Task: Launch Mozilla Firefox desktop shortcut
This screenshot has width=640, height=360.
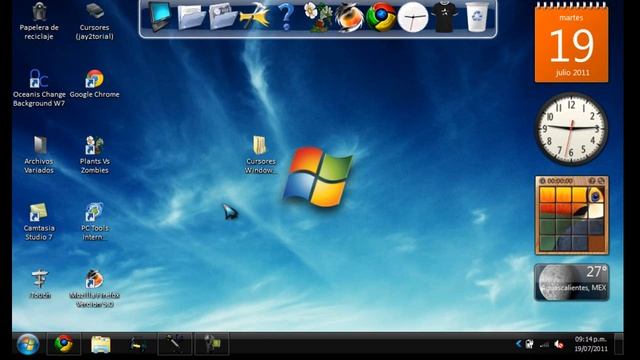Action: click(94, 289)
